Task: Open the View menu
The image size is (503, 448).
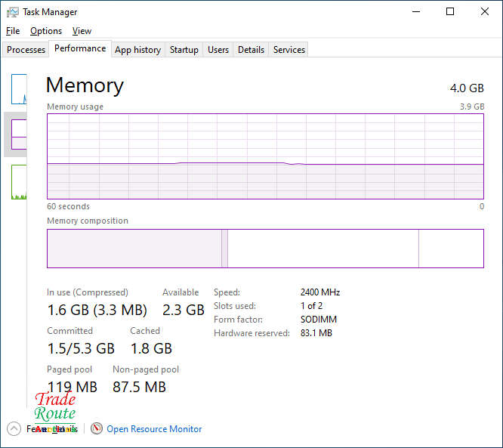Action: coord(82,31)
